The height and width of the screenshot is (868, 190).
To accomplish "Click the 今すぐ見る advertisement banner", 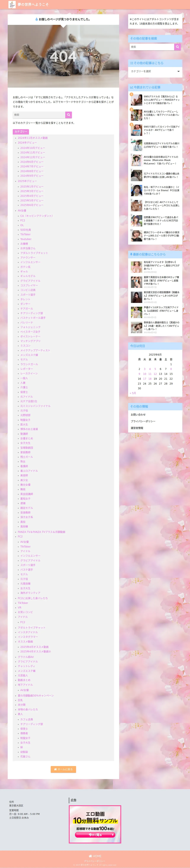I will [x=95, y=824].
